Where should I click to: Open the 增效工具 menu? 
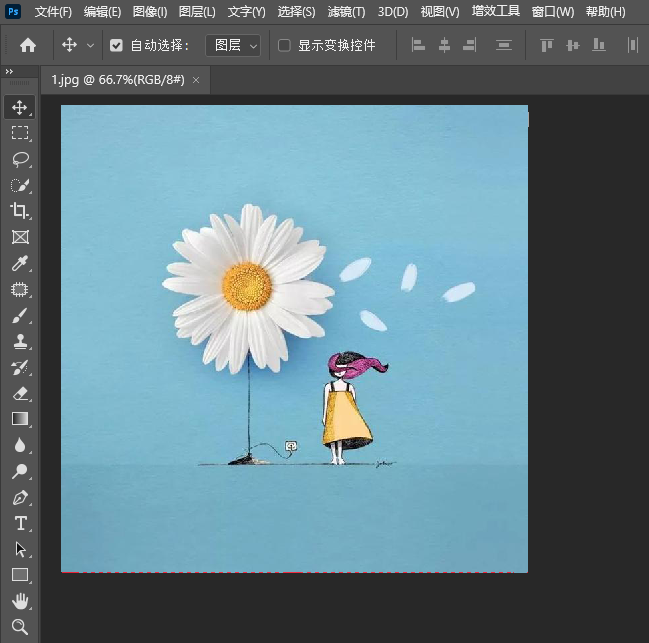[495, 11]
